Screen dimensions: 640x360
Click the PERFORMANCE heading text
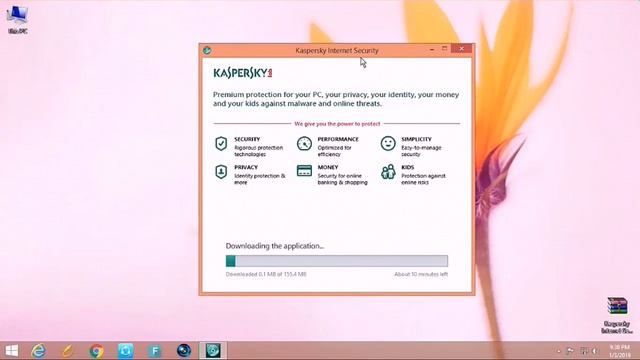[x=338, y=139]
